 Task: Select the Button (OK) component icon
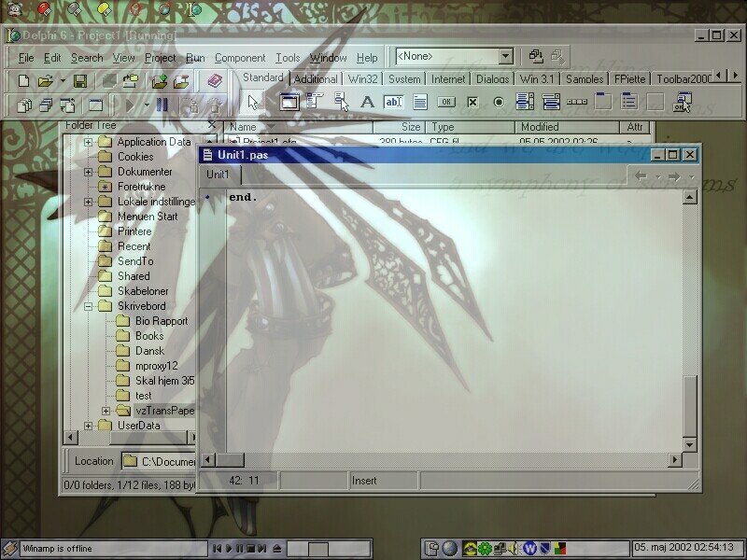click(446, 102)
